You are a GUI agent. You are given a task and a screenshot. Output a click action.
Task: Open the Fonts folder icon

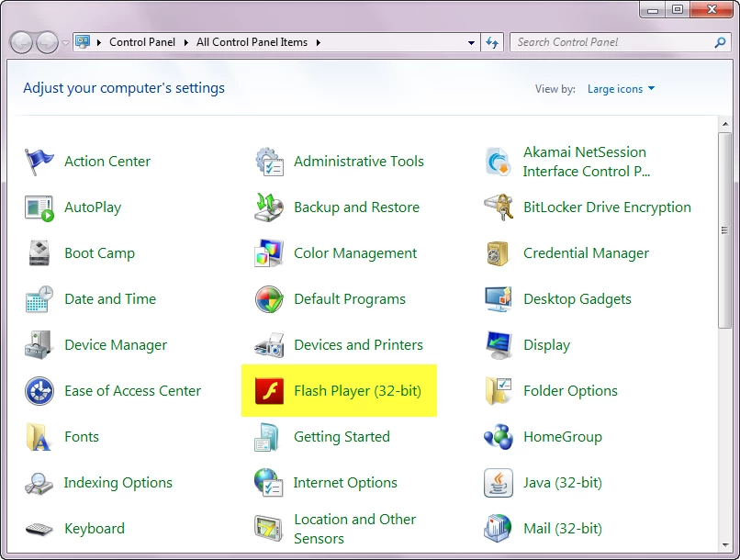(x=39, y=437)
